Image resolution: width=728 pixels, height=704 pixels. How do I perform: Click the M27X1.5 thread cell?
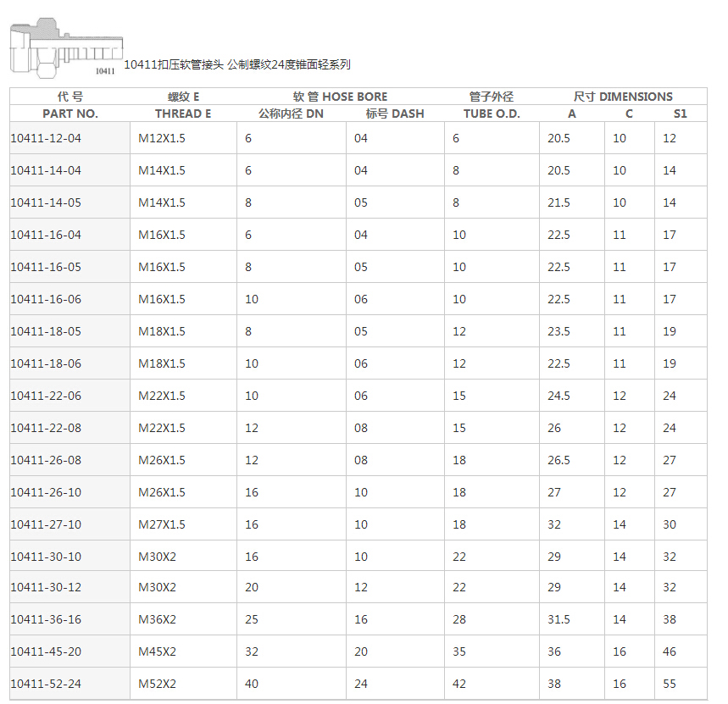162,524
